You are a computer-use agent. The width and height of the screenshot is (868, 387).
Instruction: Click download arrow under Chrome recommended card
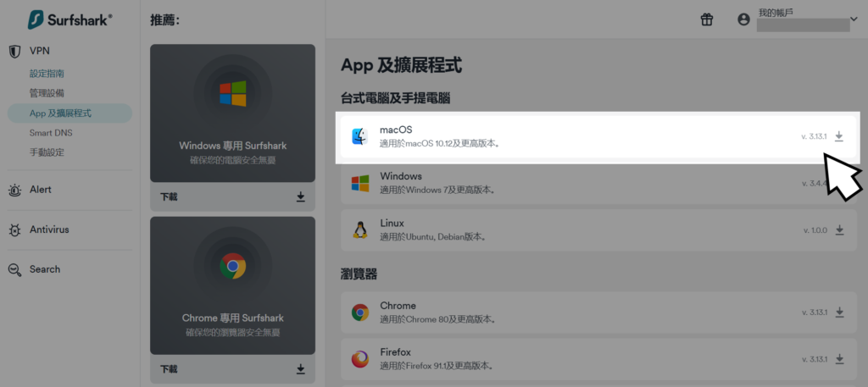coord(301,368)
